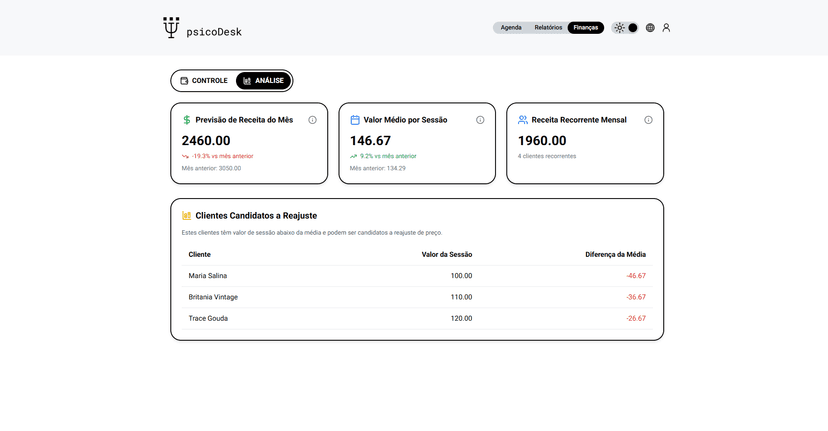828x431 pixels.
Task: Click chart icon beside Clientes Candidatos a Reajuste
Action: tap(187, 215)
